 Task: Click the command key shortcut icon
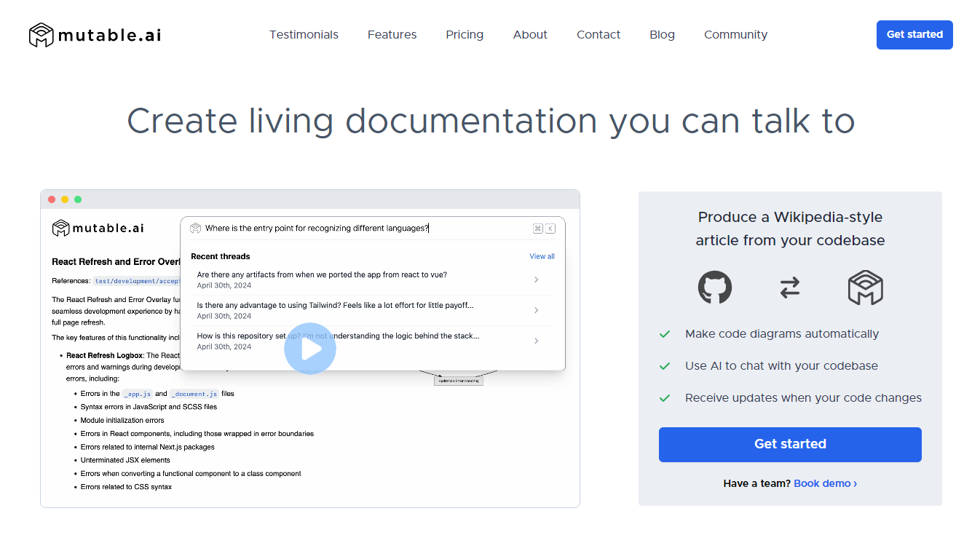tap(538, 229)
